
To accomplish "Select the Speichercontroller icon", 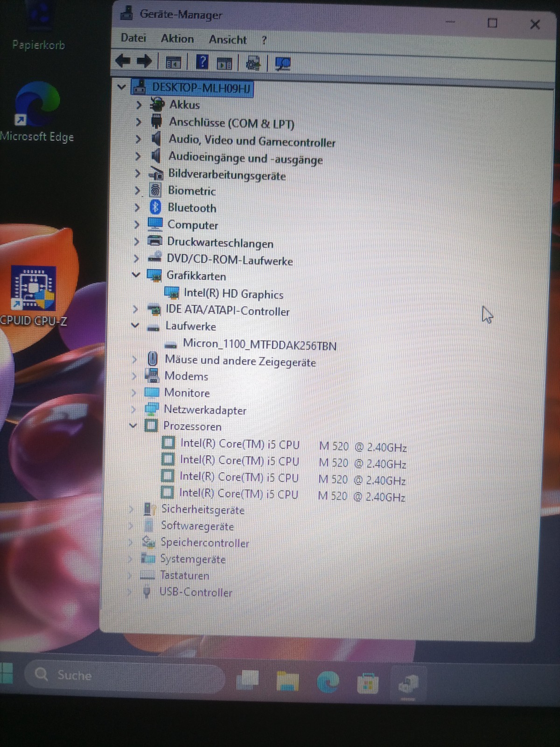I will 148,542.
